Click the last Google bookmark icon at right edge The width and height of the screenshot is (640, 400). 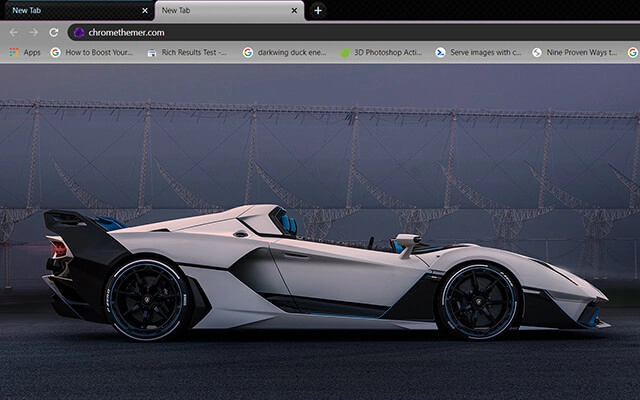(x=633, y=52)
